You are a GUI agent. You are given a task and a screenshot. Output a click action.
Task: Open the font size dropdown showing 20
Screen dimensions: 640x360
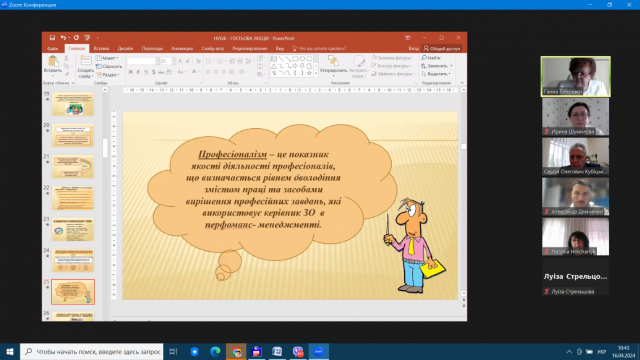point(174,61)
